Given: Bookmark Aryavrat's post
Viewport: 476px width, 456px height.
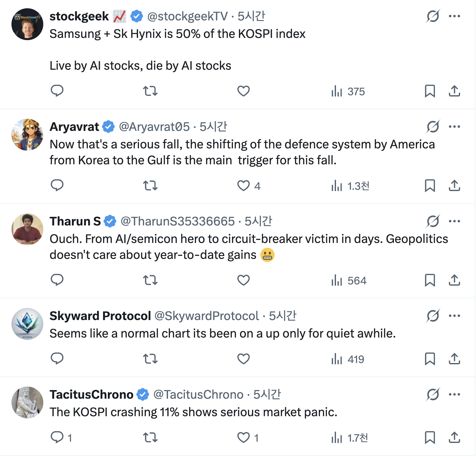Looking at the screenshot, I should click(430, 186).
